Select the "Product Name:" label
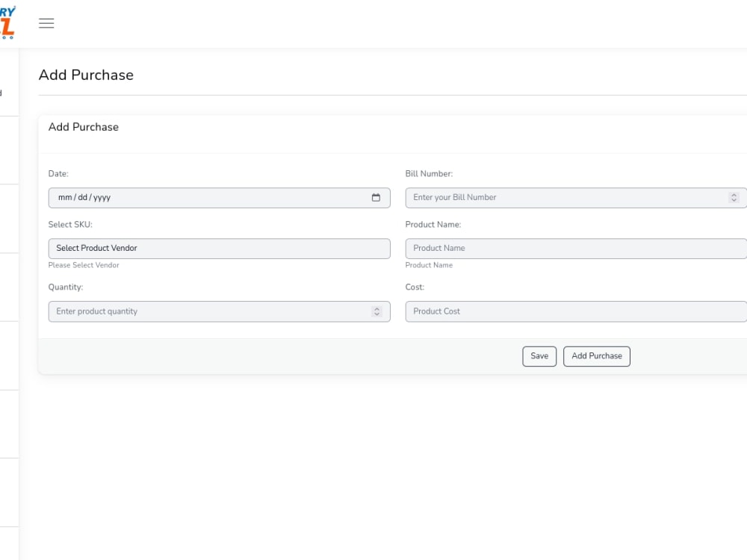 point(433,224)
